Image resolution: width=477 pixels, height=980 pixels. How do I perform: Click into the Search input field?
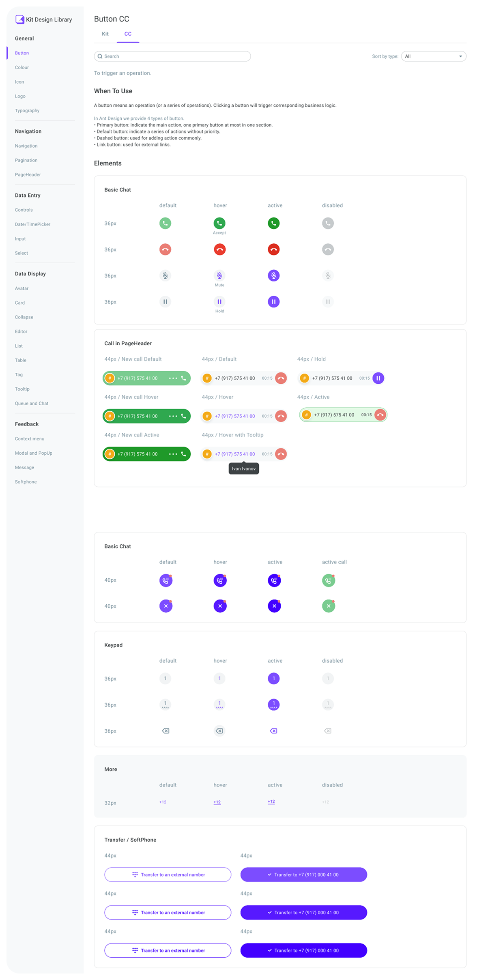tap(172, 56)
